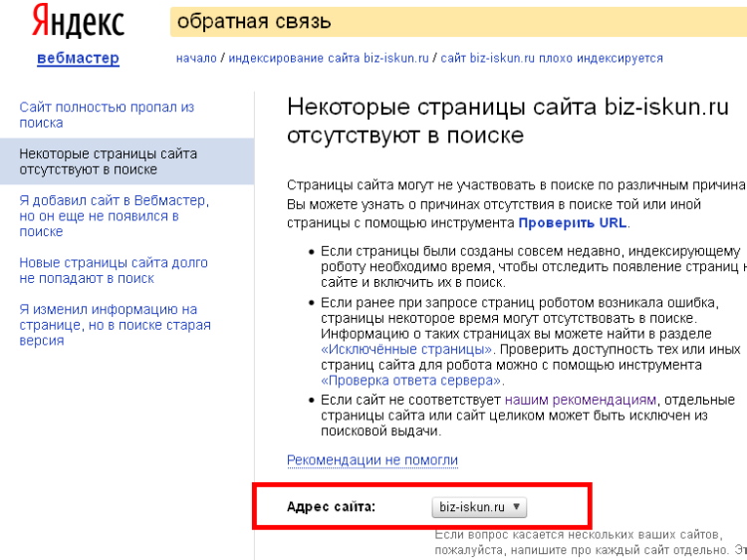Click the обратная связь header title
Viewport: 747px width, 560px height.
tap(254, 22)
